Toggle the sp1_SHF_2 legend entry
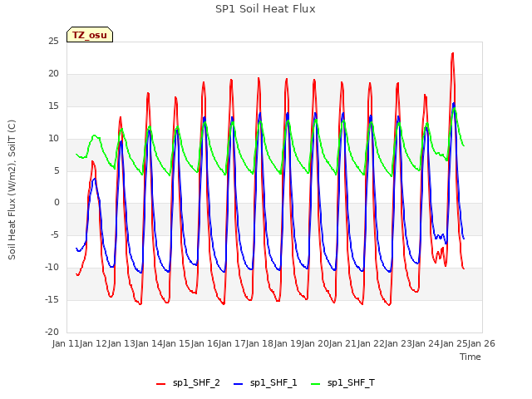The width and height of the screenshot is (532, 399). click(188, 383)
